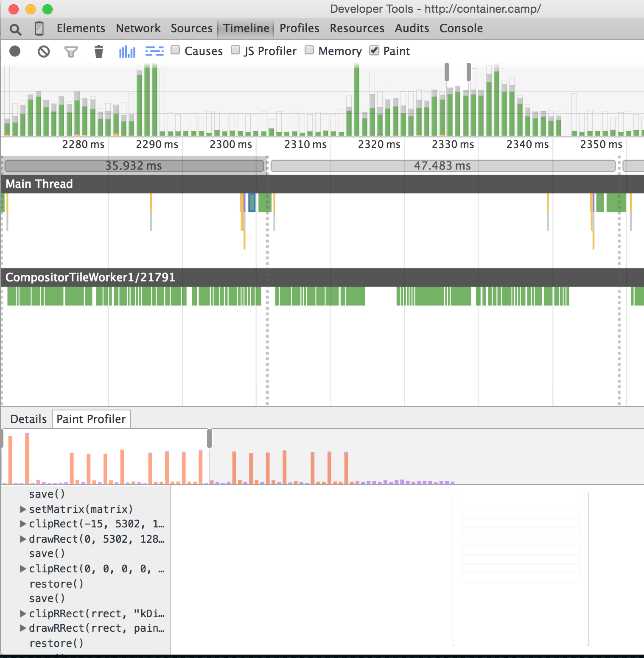This screenshot has height=658, width=644.
Task: Select the 35.932 ms frame bar
Action: 134,166
